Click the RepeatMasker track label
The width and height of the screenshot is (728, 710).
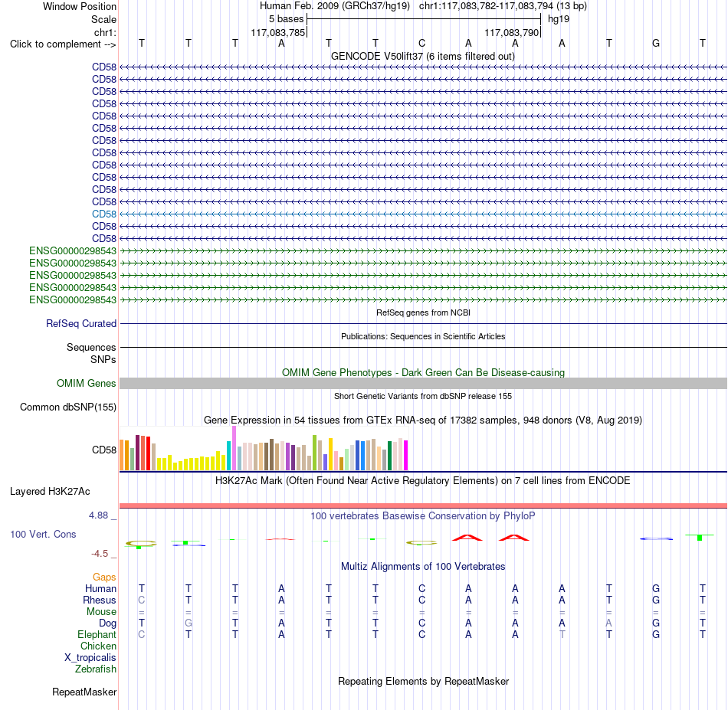point(84,692)
